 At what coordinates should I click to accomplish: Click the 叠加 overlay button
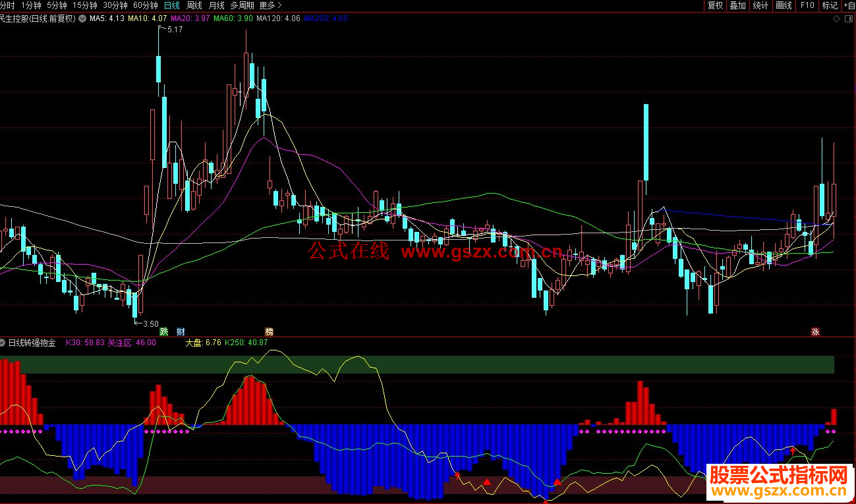(x=737, y=5)
